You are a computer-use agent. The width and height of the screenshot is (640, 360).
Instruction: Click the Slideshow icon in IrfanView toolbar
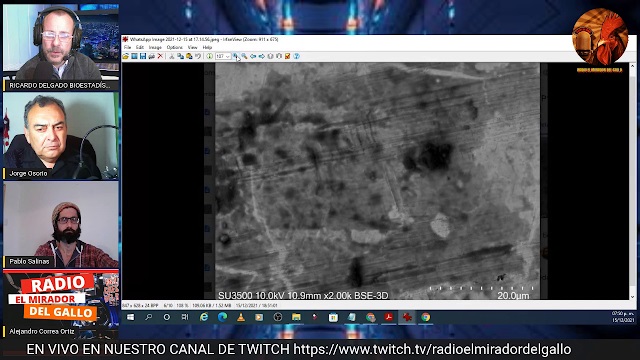click(134, 56)
